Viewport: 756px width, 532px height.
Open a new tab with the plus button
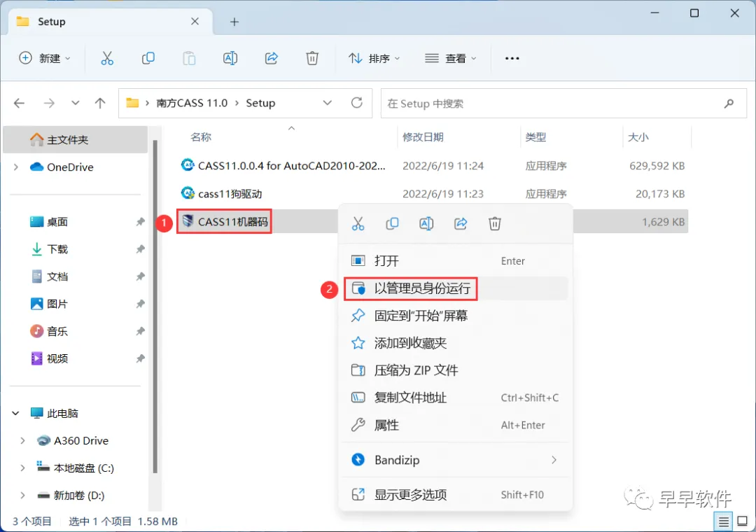[x=234, y=22]
